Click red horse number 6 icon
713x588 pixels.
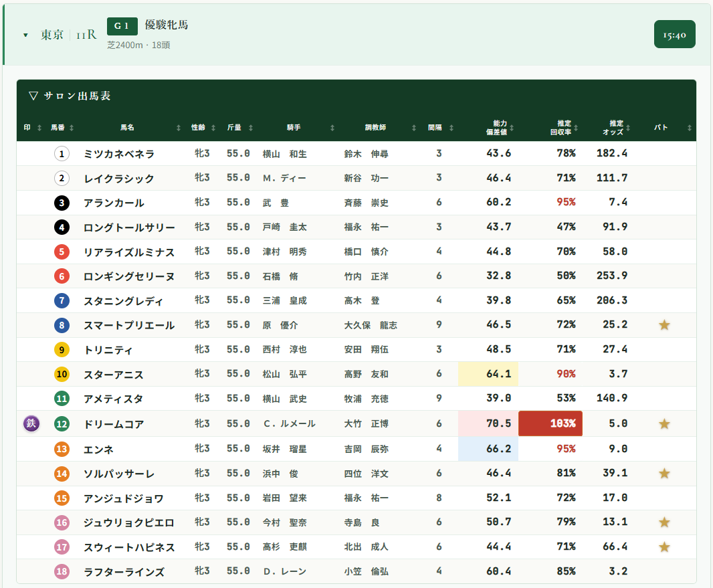pos(62,276)
